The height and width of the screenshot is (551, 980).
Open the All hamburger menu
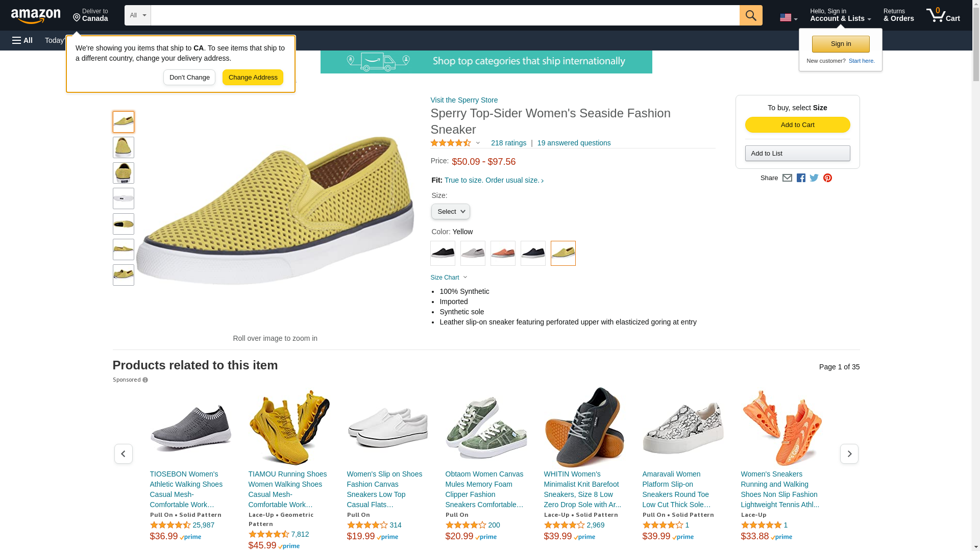point(22,40)
